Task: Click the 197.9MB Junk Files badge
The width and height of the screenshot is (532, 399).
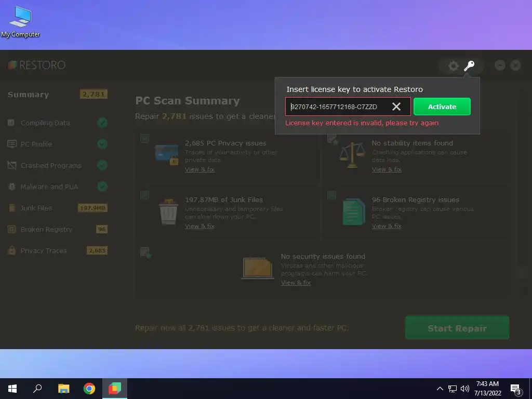Action: tap(92, 208)
